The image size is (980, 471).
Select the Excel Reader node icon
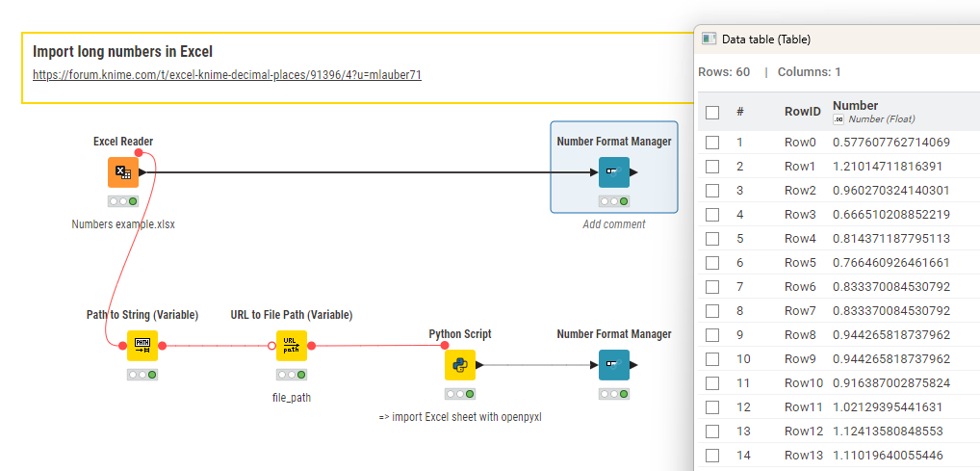pos(122,172)
